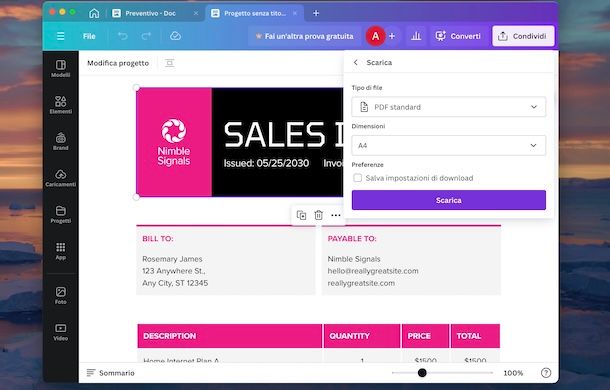Screen dimensions: 610x390
Task: Click the cloud save status icon
Action: tap(175, 36)
